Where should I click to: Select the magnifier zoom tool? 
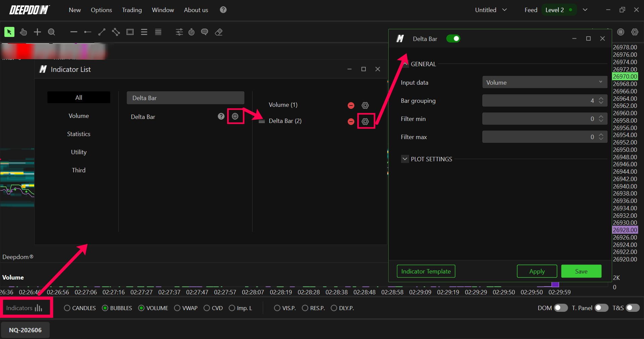[x=51, y=32]
